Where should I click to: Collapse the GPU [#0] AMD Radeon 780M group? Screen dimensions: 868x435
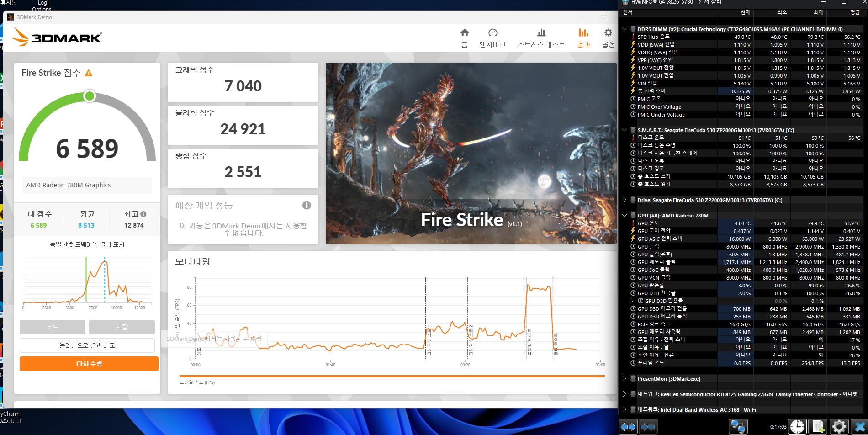coord(625,215)
